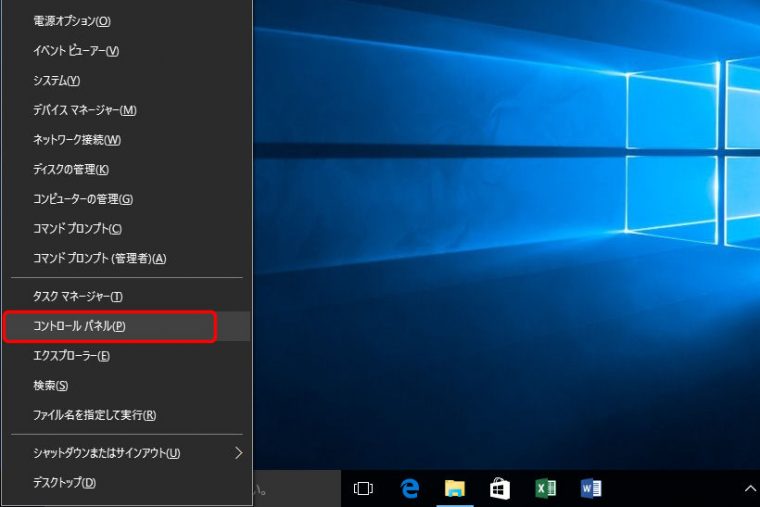Select コントロール パネル(P) menu item
This screenshot has height=507, width=760.
tap(127, 326)
